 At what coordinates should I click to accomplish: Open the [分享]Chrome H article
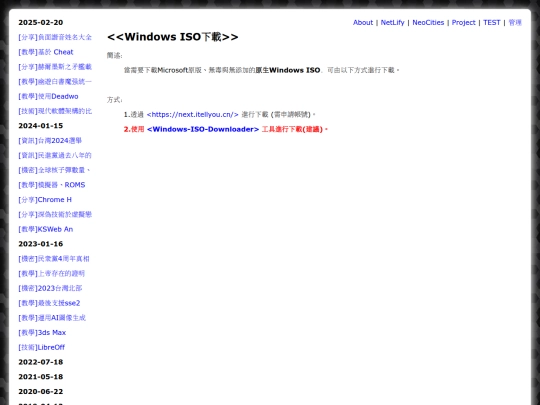45,200
